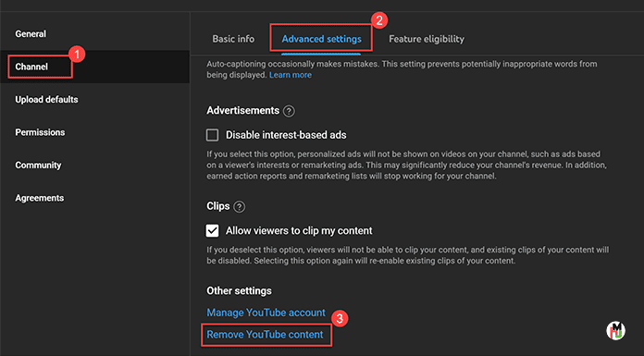644x356 pixels.
Task: Select the Other settings heading
Action: (x=239, y=290)
